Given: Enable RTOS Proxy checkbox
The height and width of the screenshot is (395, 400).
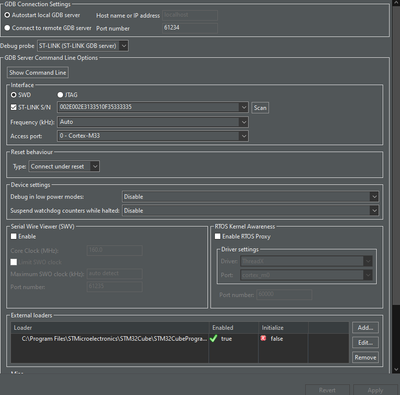Looking at the screenshot, I should 218,236.
